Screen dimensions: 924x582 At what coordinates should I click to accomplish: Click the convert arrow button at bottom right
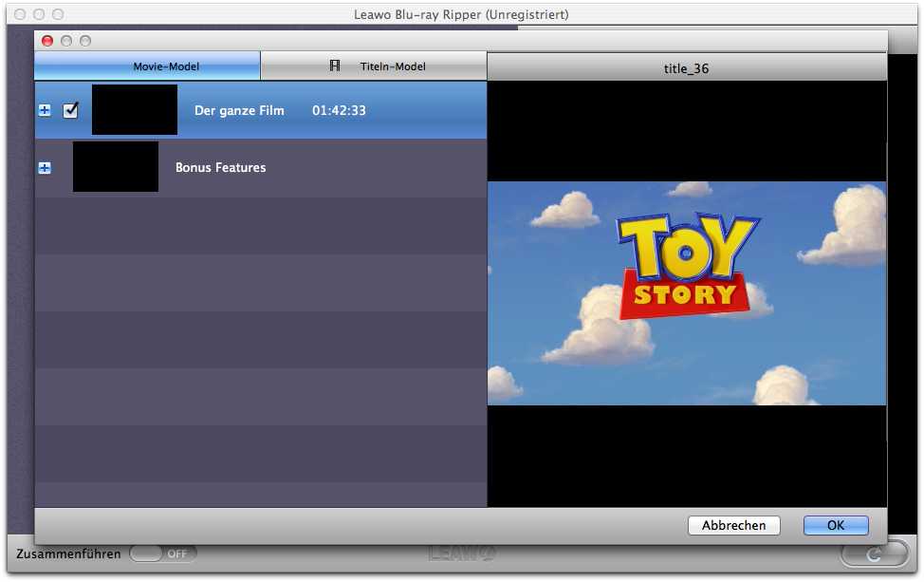(x=874, y=554)
